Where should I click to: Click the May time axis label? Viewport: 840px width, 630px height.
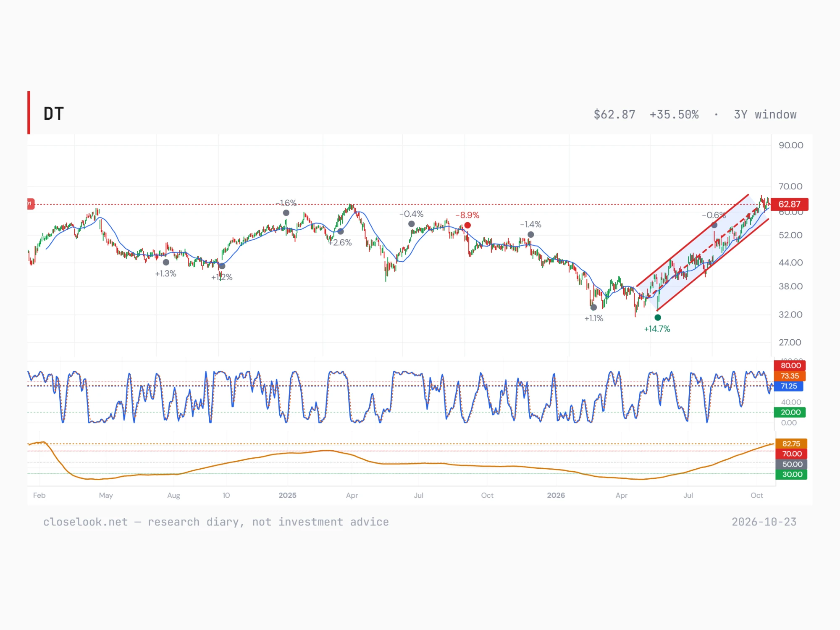coord(106,495)
